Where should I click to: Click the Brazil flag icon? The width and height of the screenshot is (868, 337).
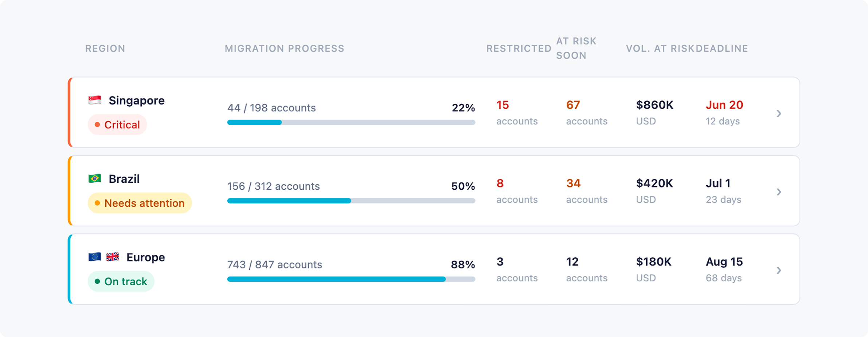[x=95, y=179]
